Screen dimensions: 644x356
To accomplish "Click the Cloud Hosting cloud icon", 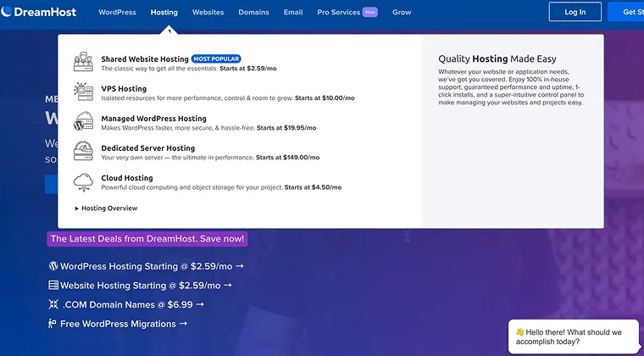I will tap(83, 182).
